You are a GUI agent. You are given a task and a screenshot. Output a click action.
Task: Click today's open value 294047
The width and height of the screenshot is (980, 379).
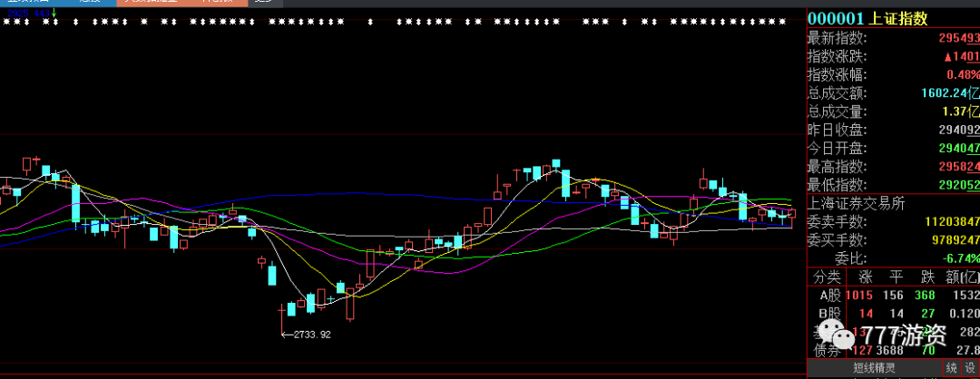coord(959,149)
